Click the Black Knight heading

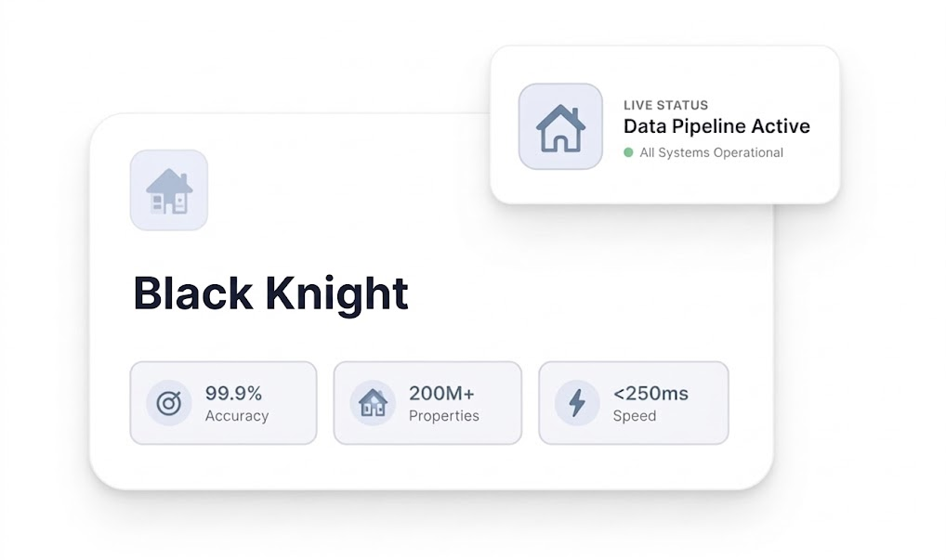tap(270, 293)
